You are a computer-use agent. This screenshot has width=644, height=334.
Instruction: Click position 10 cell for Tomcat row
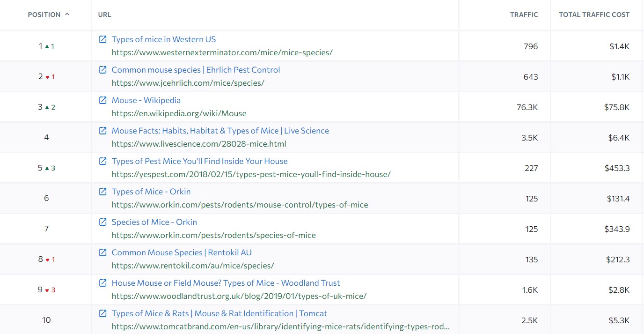[x=46, y=320]
